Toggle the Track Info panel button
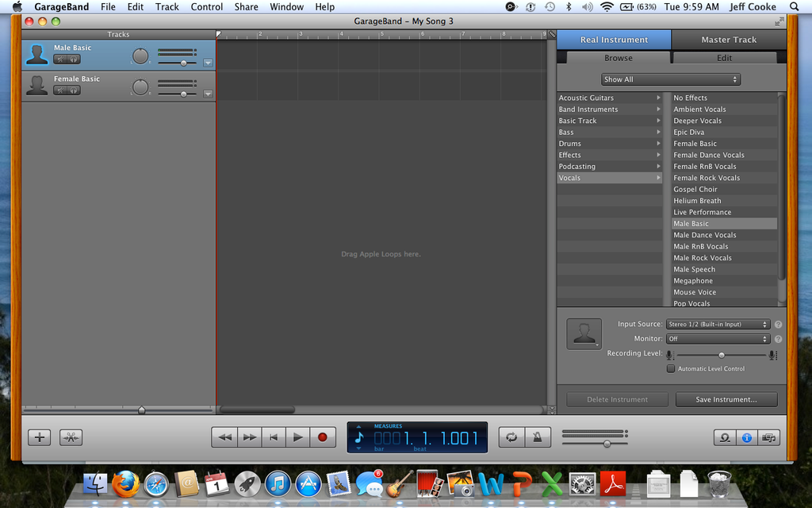812x508 pixels. coord(747,438)
